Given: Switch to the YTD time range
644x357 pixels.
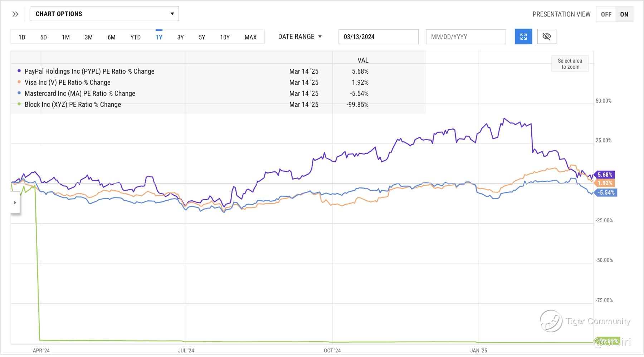Looking at the screenshot, I should click(x=136, y=37).
